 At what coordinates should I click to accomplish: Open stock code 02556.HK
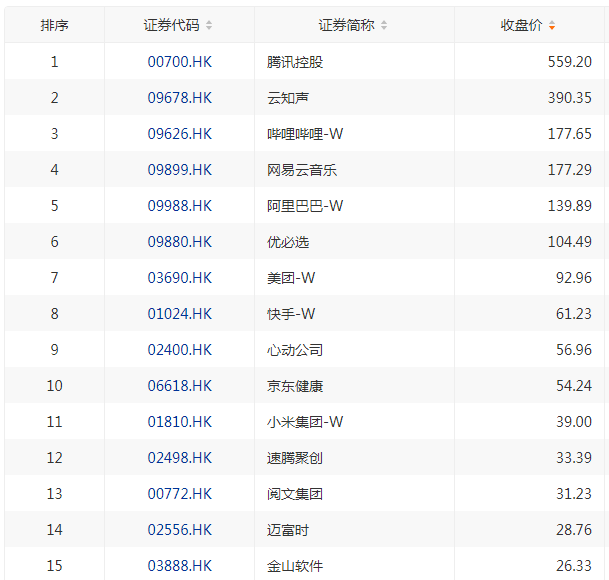179,529
